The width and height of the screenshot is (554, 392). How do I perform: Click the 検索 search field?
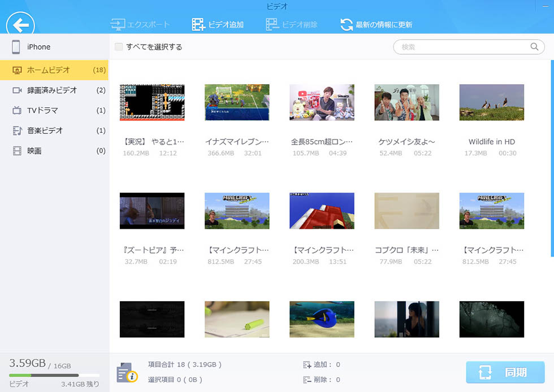point(469,47)
